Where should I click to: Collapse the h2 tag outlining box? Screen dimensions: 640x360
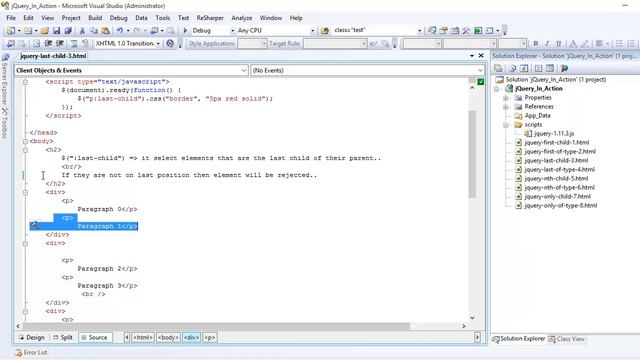click(x=25, y=150)
